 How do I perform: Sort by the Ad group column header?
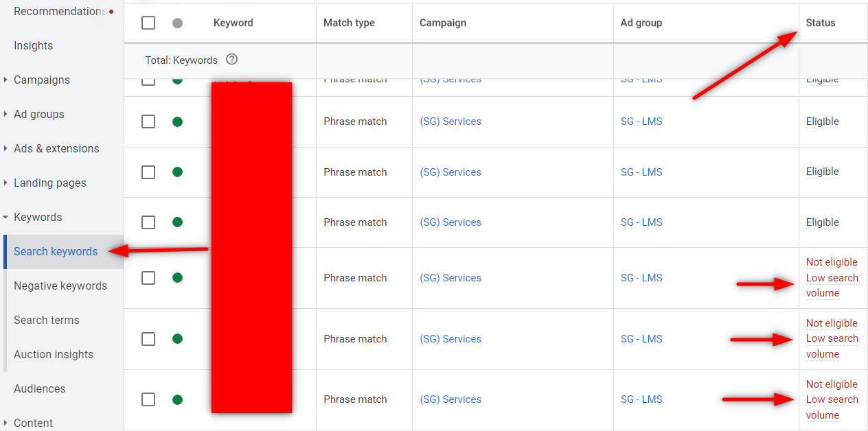click(641, 23)
